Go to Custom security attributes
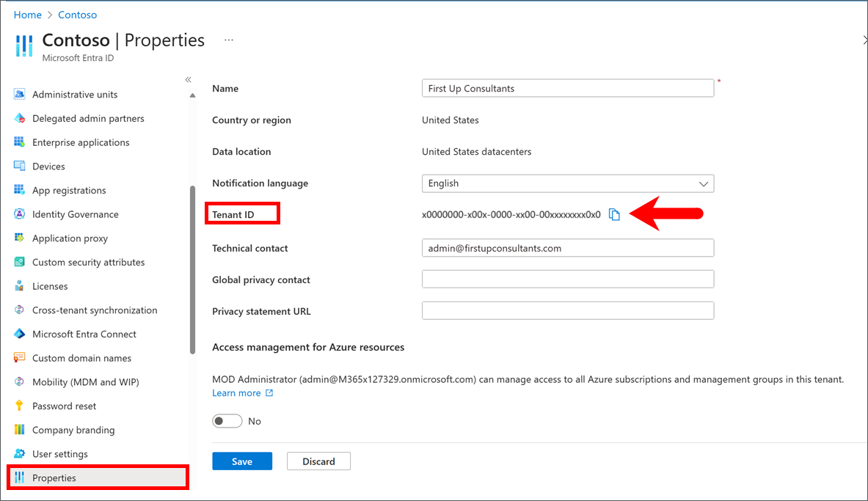868x501 pixels. click(89, 262)
